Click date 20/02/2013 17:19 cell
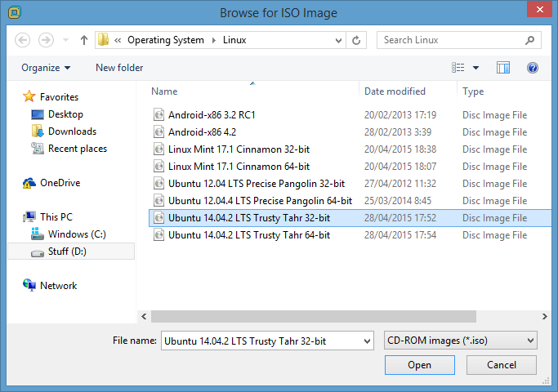Image resolution: width=558 pixels, height=392 pixels. [x=400, y=115]
